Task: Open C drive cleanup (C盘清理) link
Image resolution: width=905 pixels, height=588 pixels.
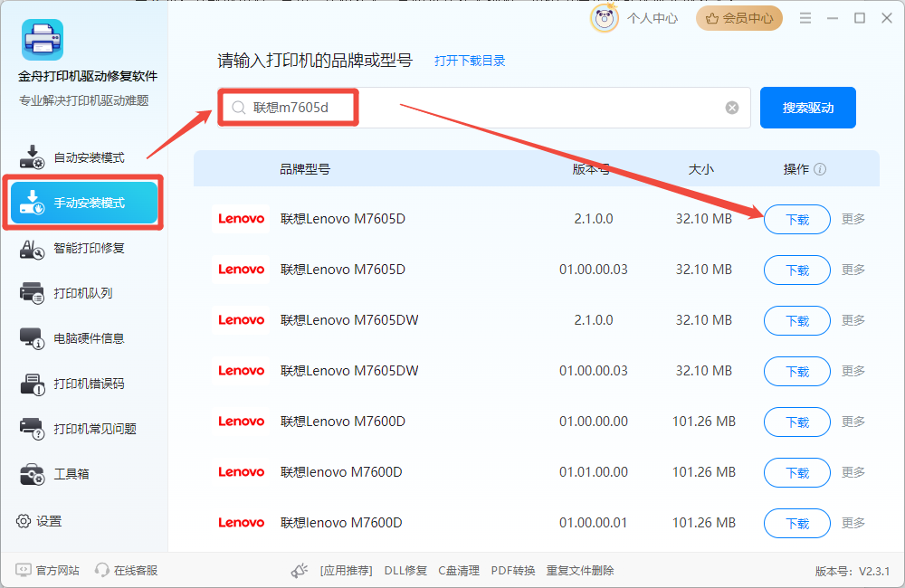Action: (459, 571)
